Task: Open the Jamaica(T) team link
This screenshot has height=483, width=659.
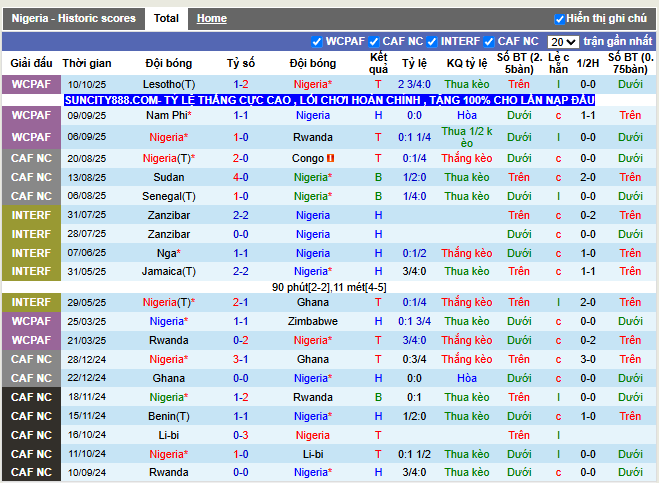Action: [169, 272]
